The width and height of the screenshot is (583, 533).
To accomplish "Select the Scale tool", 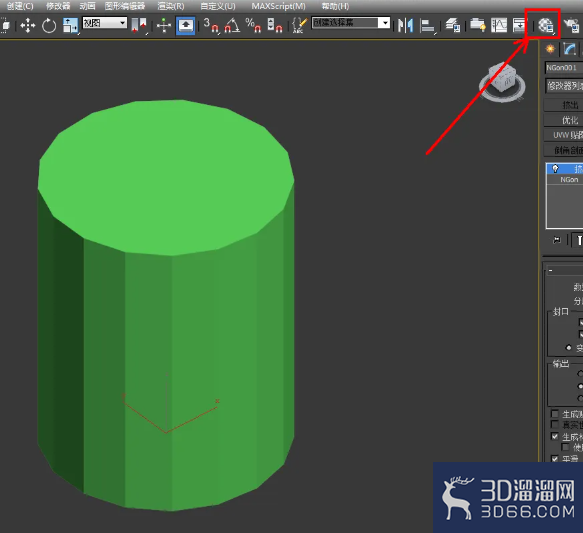I will (x=71, y=26).
